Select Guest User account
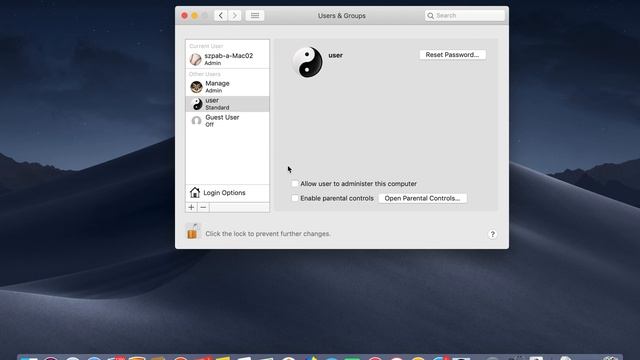The image size is (640, 360). (227, 121)
